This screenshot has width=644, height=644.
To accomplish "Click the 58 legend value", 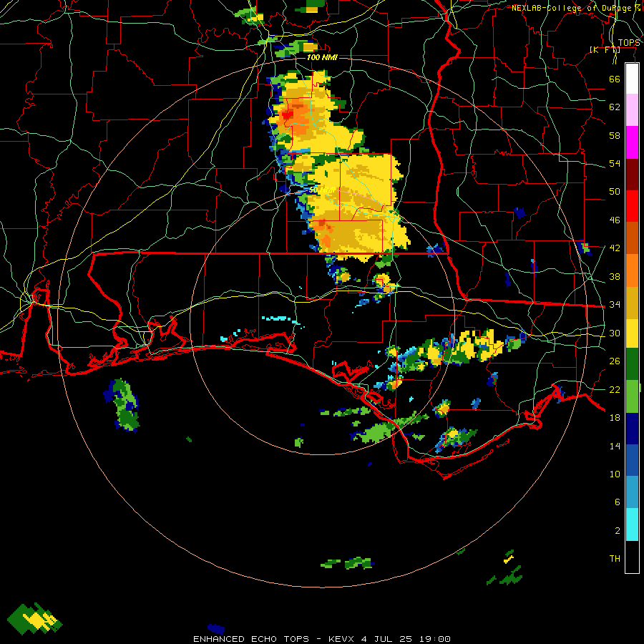I will (x=615, y=135).
